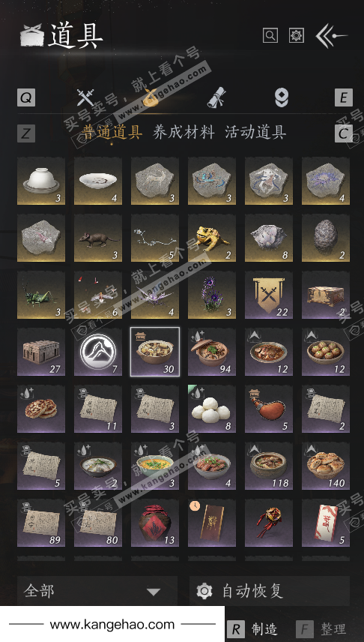Expand the 全部 filter dropdown
The width and height of the screenshot is (364, 642).
97,591
